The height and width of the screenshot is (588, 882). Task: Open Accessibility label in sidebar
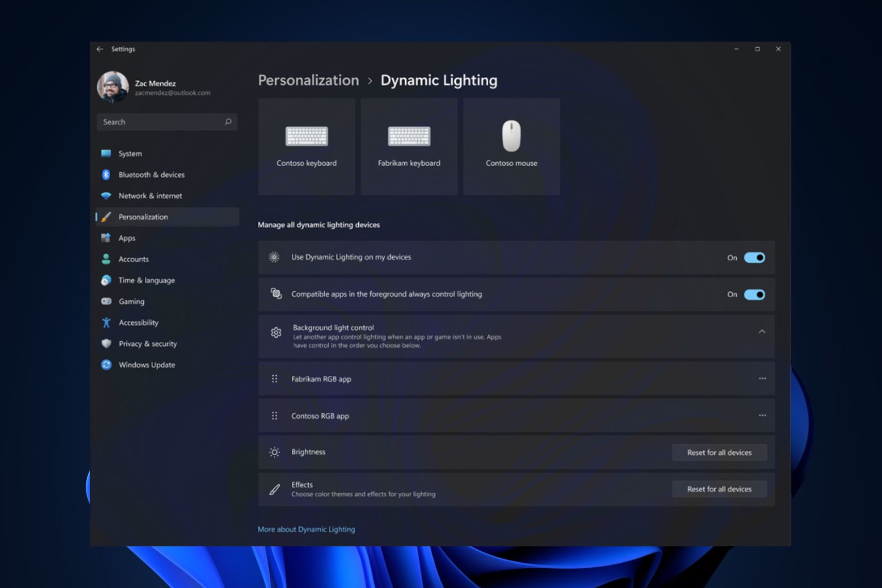pos(139,322)
